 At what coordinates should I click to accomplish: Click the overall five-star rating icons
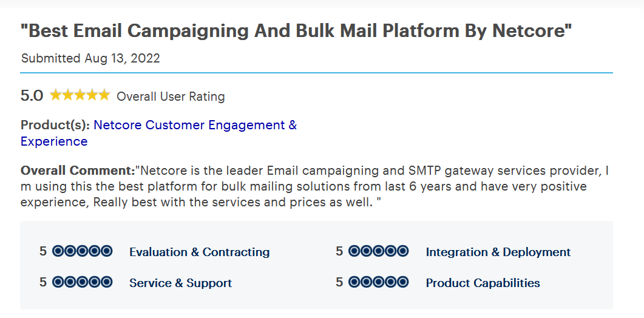click(80, 95)
